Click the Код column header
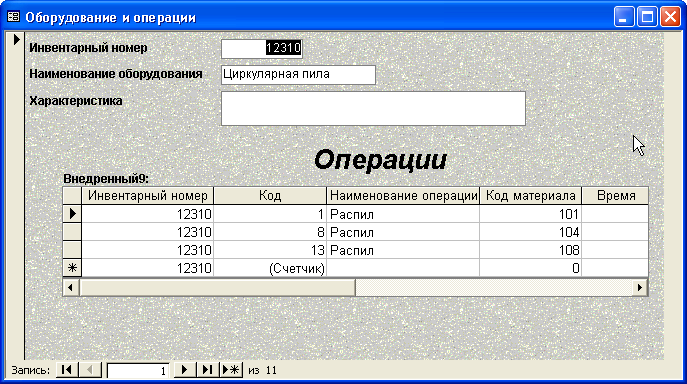 [270, 196]
